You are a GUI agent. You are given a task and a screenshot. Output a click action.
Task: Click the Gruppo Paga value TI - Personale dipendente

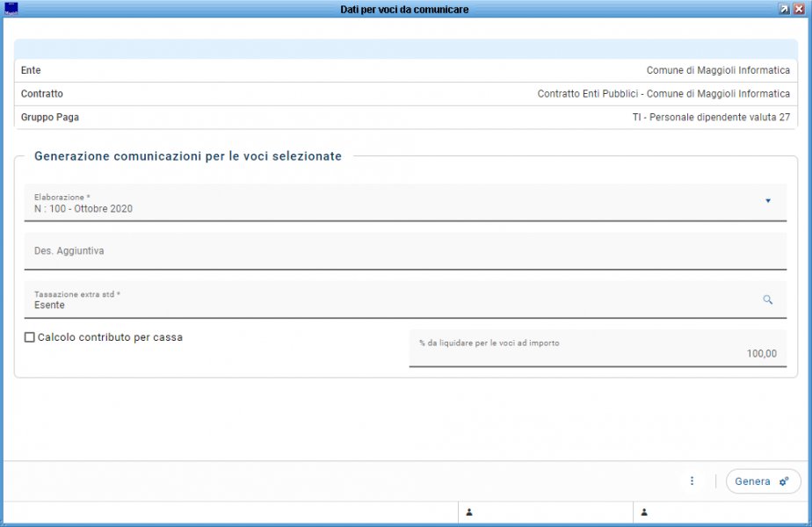pyautogui.click(x=711, y=117)
